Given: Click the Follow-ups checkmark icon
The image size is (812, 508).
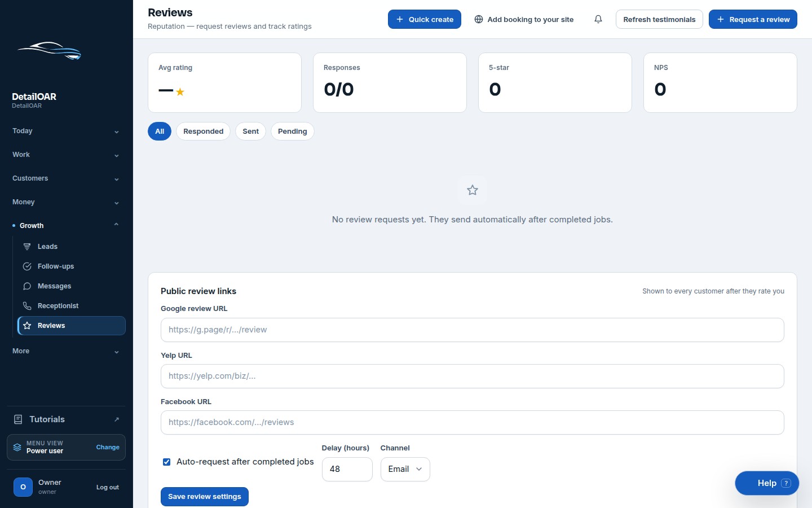Looking at the screenshot, I should (27, 266).
